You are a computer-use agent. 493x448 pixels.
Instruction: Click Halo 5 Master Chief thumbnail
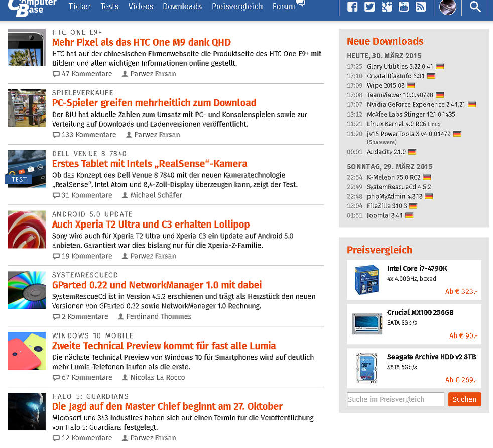[27, 412]
